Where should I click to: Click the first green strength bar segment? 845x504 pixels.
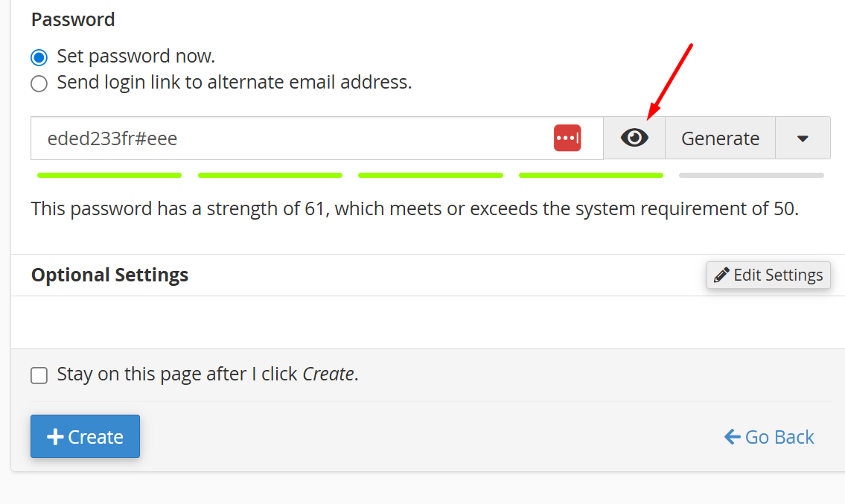[x=109, y=175]
